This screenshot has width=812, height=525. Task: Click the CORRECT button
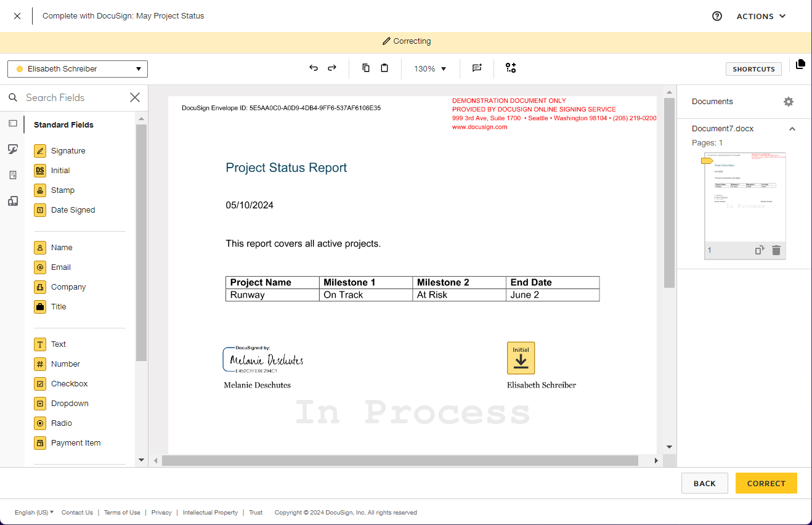click(x=766, y=484)
